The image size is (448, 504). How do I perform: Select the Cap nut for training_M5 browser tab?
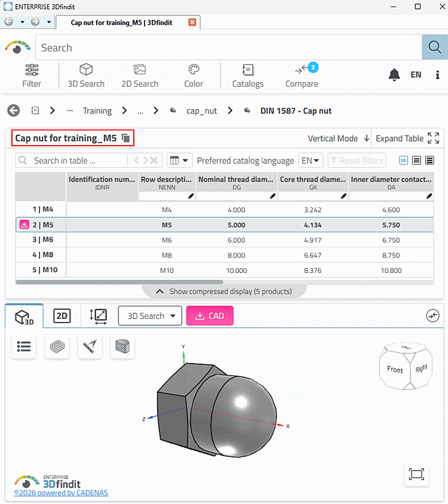point(122,23)
